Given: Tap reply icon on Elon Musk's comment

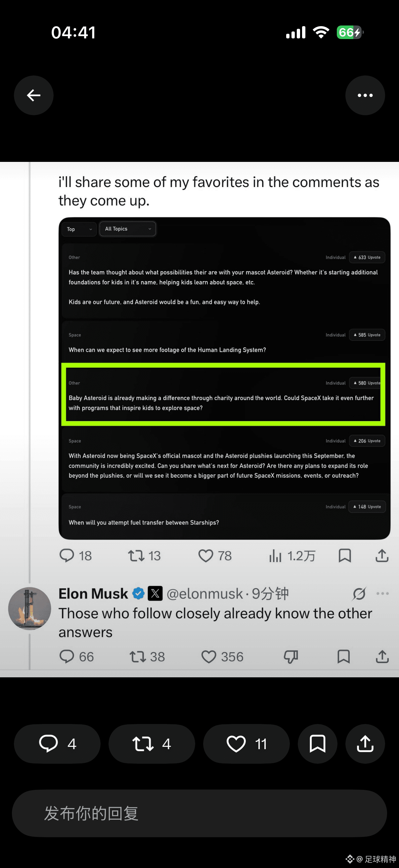Looking at the screenshot, I should 67,657.
